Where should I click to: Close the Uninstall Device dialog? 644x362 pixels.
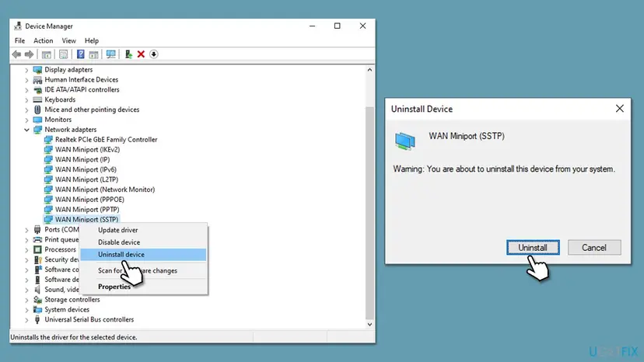(619, 108)
